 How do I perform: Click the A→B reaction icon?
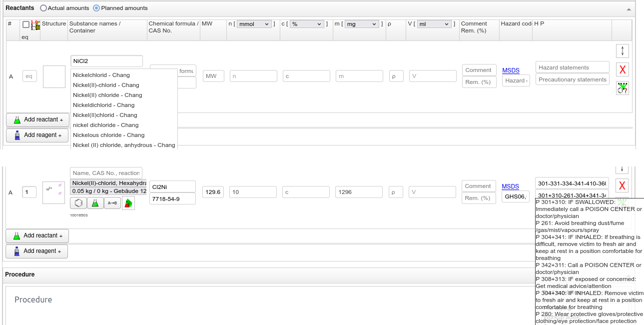coord(112,203)
